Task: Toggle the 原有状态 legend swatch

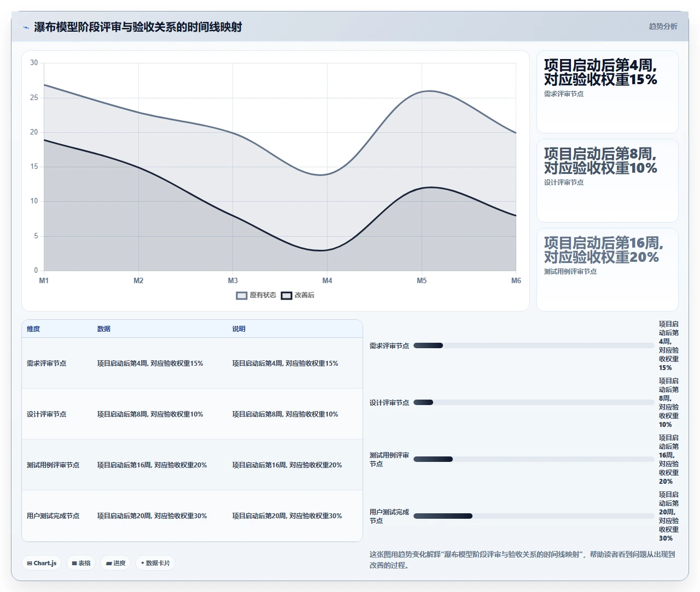Action: coord(242,296)
